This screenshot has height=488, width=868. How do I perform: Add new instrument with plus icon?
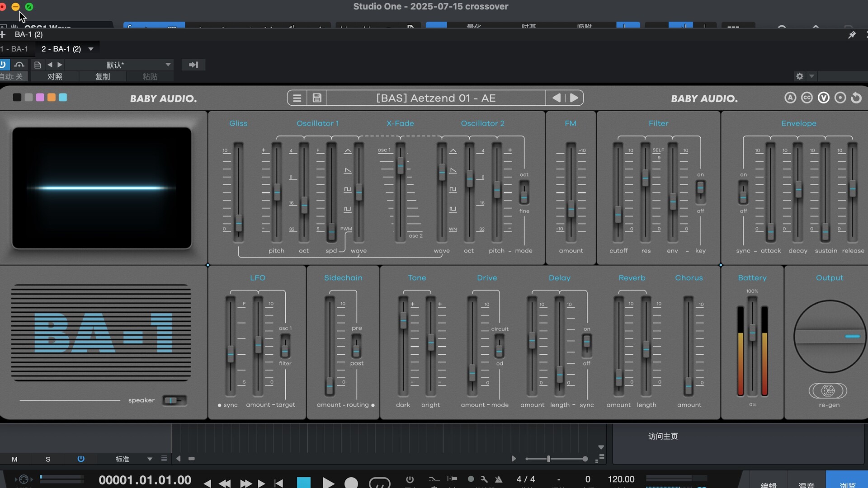coord(3,34)
